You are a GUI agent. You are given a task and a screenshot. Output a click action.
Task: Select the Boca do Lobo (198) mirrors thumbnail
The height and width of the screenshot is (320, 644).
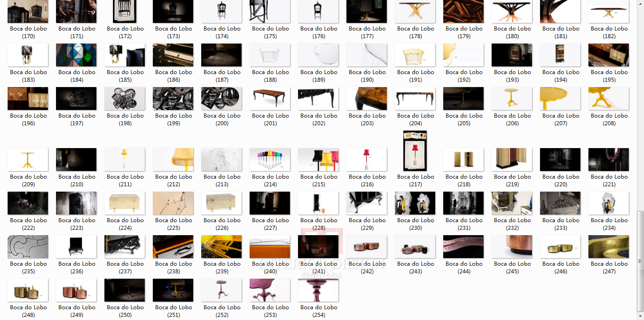coord(125,98)
